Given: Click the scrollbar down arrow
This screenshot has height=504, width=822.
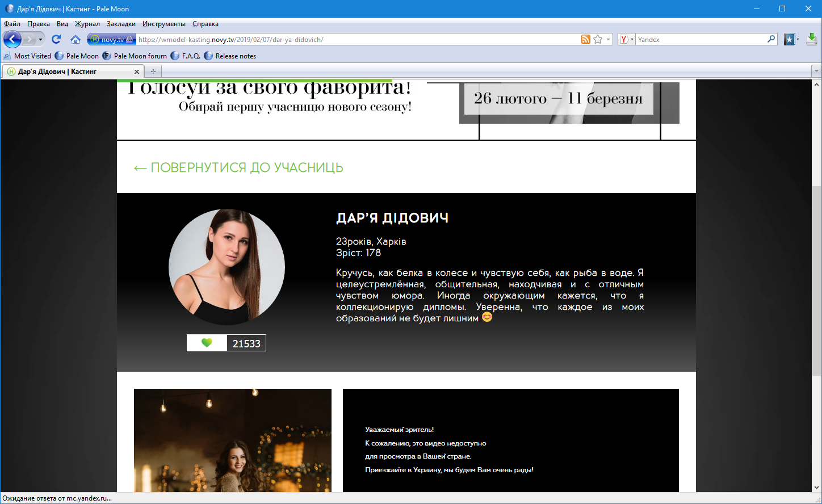Looking at the screenshot, I should pos(817,488).
